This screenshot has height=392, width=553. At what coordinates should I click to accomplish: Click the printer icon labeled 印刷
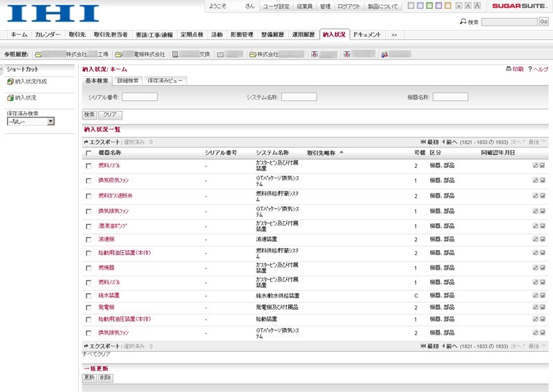pyautogui.click(x=508, y=69)
